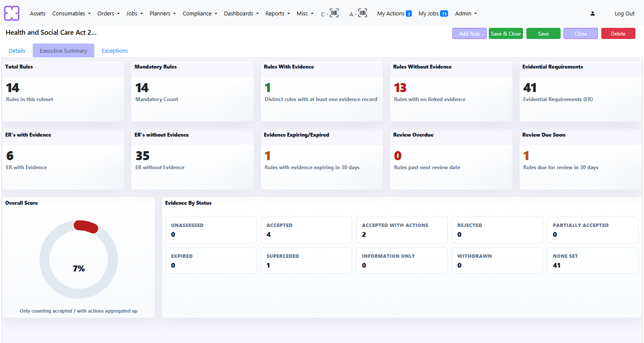Click the SUPERCEDED status tile
The height and width of the screenshot is (343, 644).
(306, 260)
